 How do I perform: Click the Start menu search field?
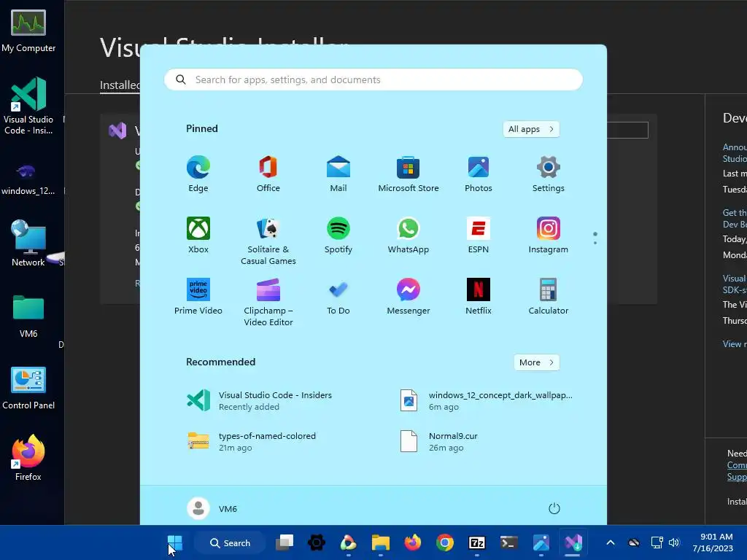tap(373, 79)
